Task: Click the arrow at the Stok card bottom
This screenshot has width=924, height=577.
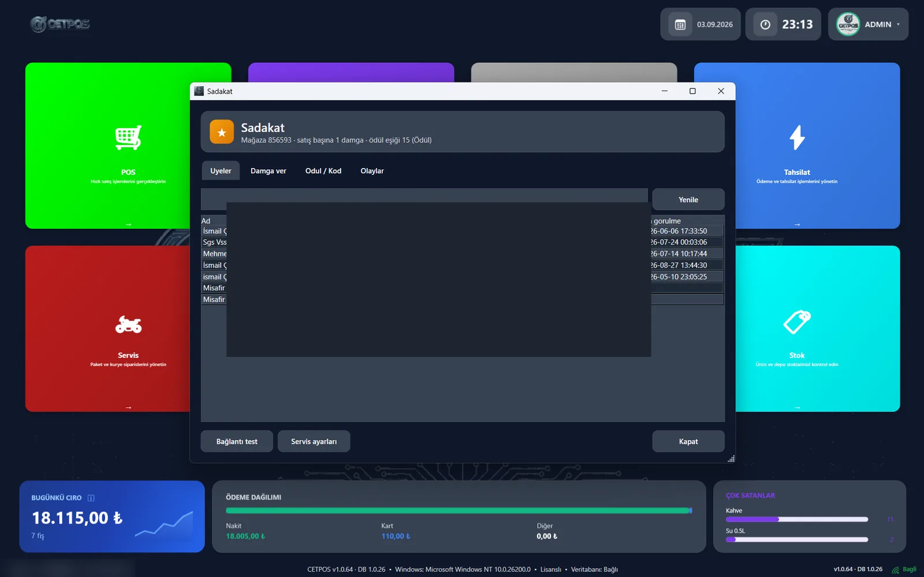Action: [x=797, y=407]
